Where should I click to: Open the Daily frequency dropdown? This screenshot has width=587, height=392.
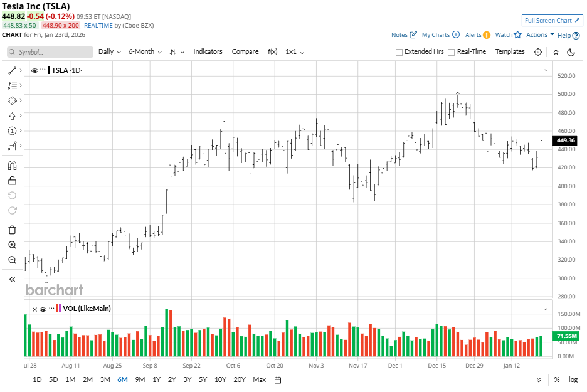coord(110,51)
